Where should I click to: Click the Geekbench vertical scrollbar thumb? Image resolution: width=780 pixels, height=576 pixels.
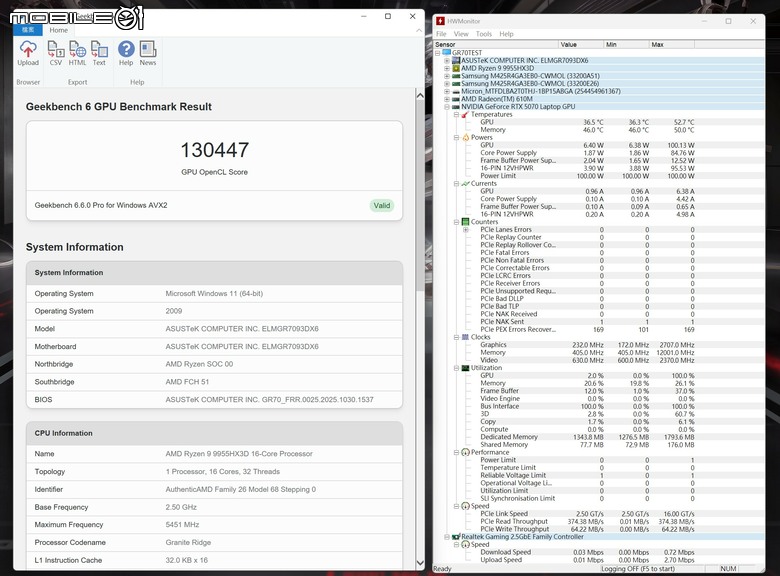coord(420,196)
